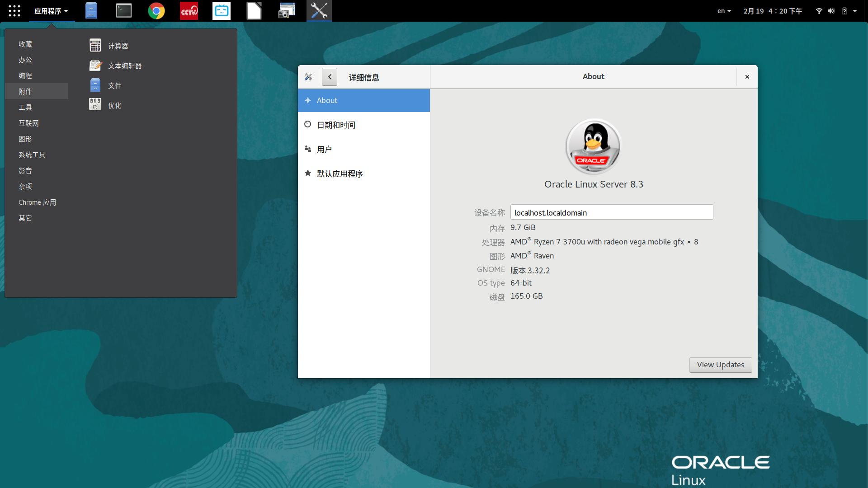
Task: Expand the system menu arrow at top right
Action: pos(855,11)
